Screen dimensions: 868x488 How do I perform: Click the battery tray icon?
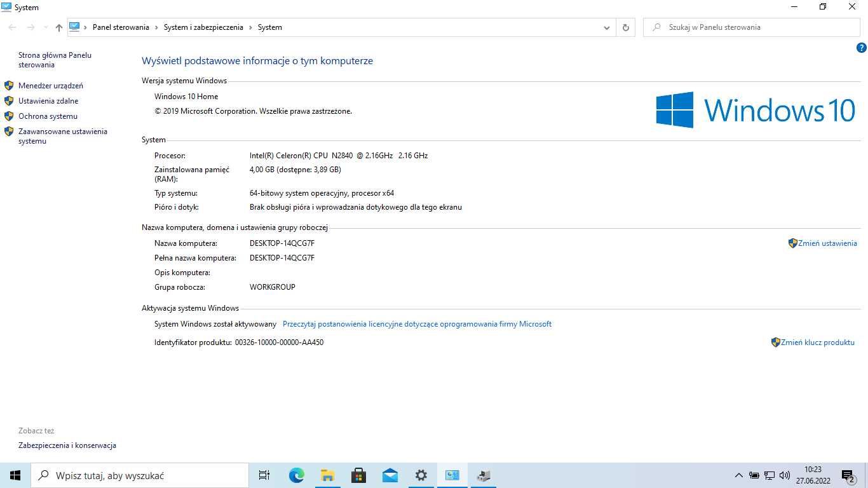(754, 475)
